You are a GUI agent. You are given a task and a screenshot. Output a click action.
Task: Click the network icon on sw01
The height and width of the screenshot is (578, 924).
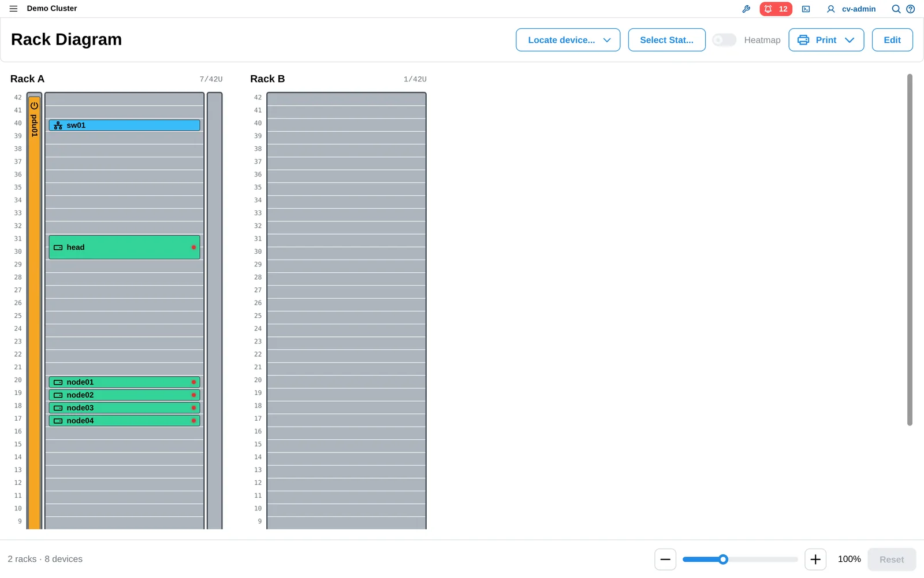[x=58, y=125]
